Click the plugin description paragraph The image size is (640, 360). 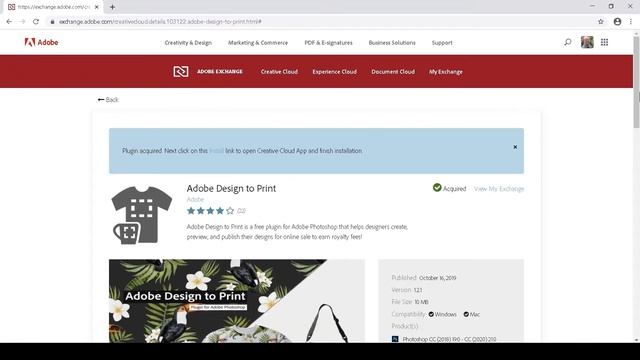click(x=297, y=232)
